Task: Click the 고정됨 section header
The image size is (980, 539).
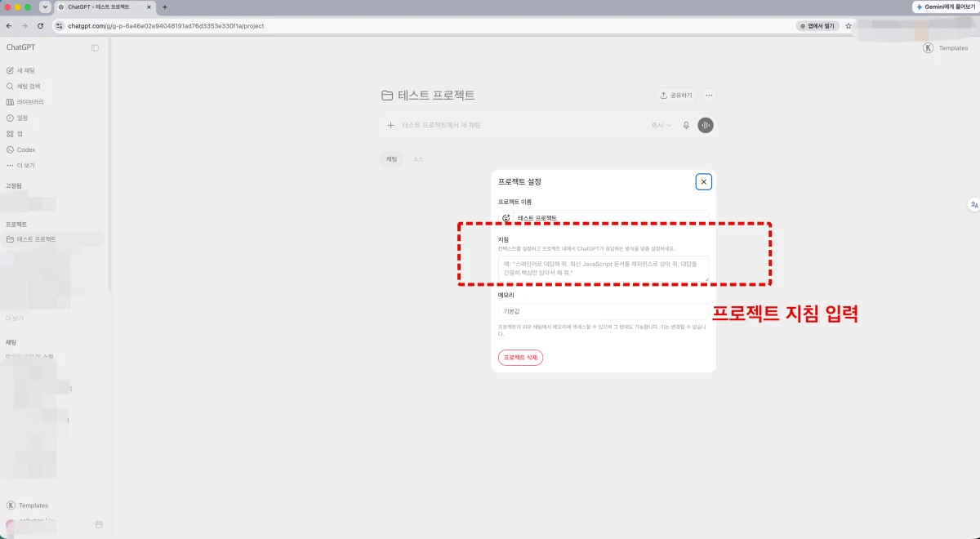Action: pyautogui.click(x=14, y=186)
